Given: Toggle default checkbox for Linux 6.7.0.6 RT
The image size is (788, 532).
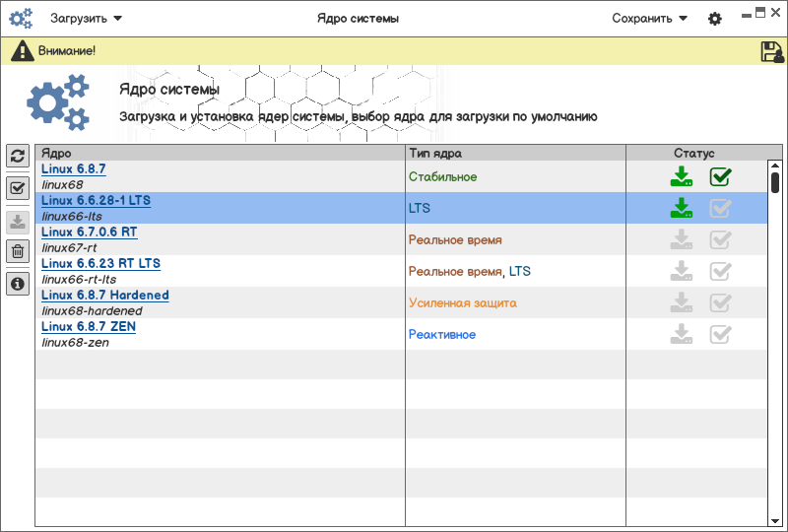Looking at the screenshot, I should pos(721,240).
